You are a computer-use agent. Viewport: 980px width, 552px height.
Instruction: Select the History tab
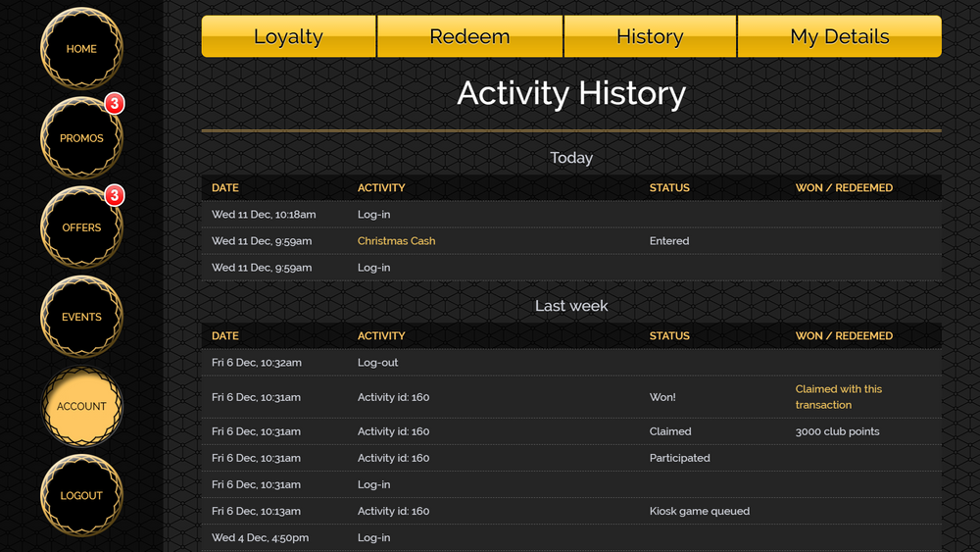pos(650,37)
